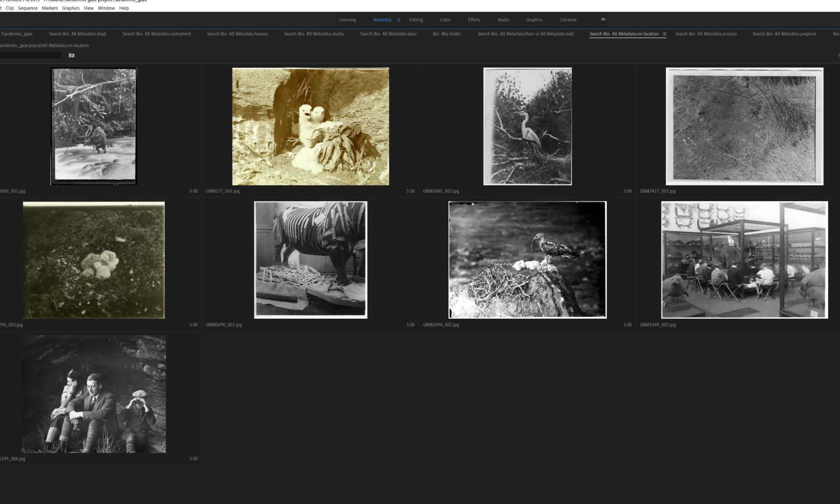Open the Help menu
The width and height of the screenshot is (840, 504).
124,8
